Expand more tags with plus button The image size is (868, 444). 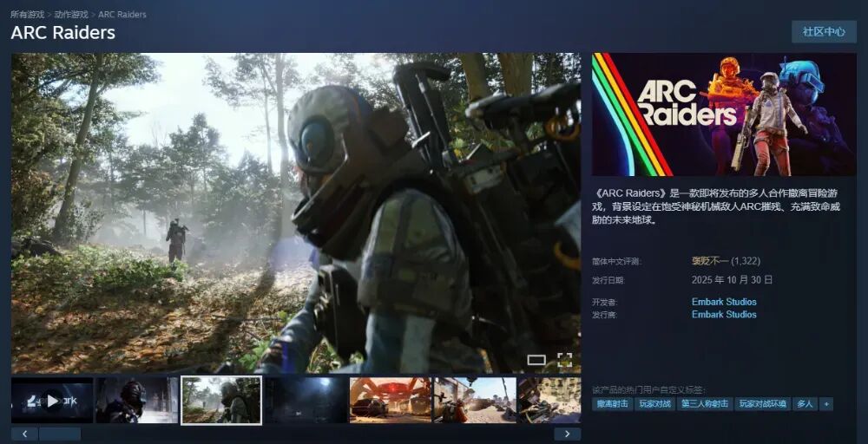tap(825, 404)
